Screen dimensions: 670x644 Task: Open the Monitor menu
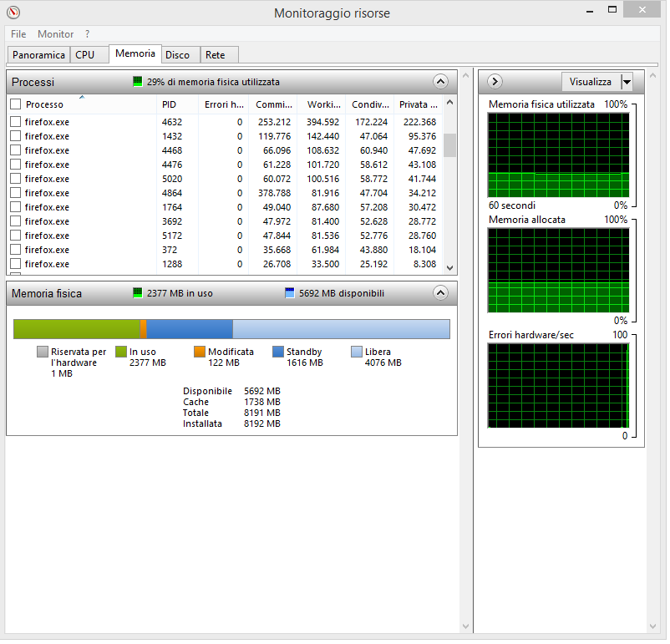[x=55, y=34]
